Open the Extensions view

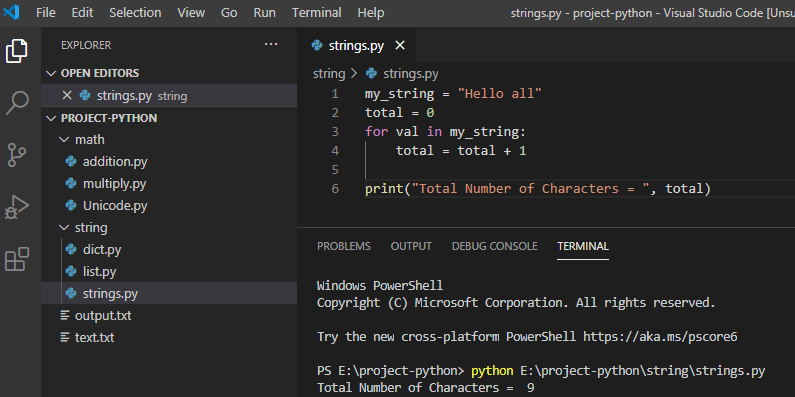tap(17, 259)
